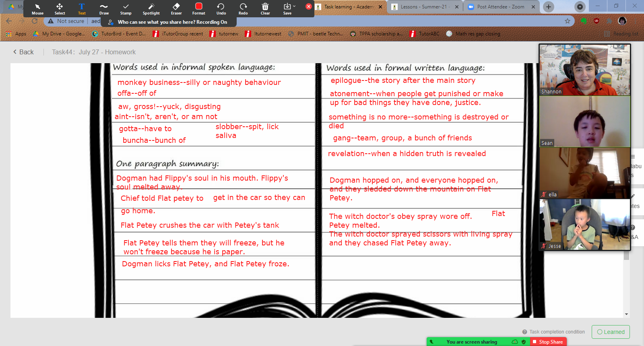The height and width of the screenshot is (346, 644).
Task: Select Sean's video thumbnail
Action: point(585,122)
